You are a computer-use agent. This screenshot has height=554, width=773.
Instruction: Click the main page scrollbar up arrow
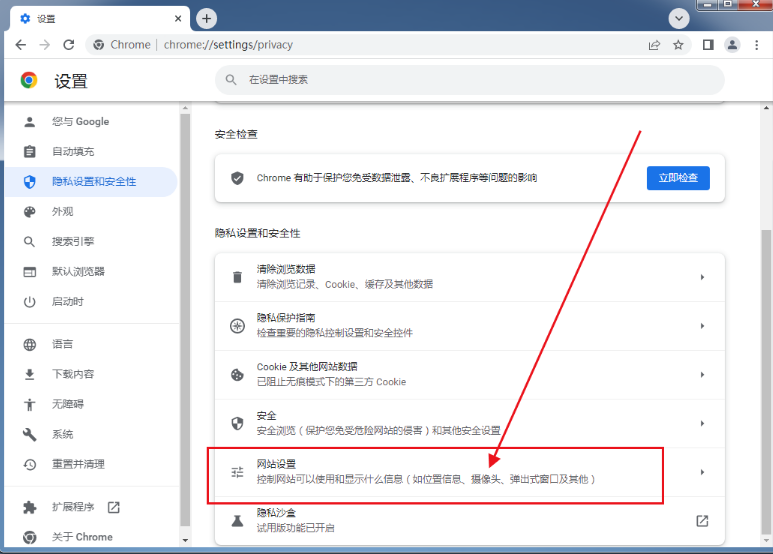[x=767, y=107]
